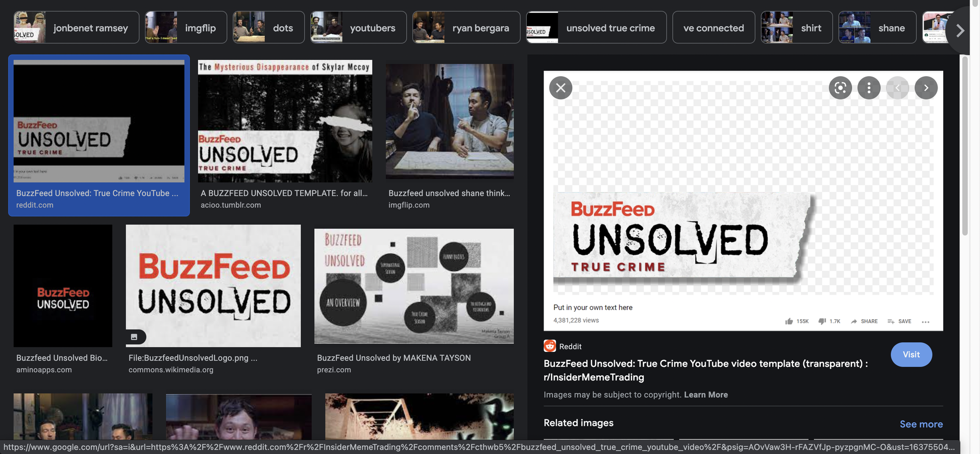Go to next image in preview
The height and width of the screenshot is (454, 980).
point(926,88)
